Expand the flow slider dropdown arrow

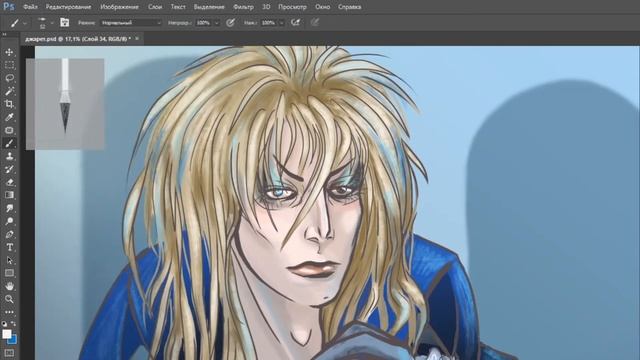(282, 23)
